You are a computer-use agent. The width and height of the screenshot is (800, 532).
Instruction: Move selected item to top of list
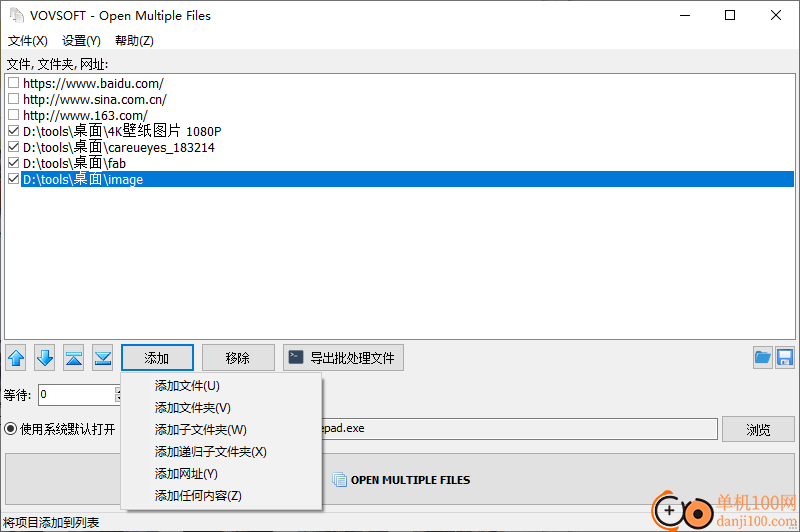click(74, 358)
